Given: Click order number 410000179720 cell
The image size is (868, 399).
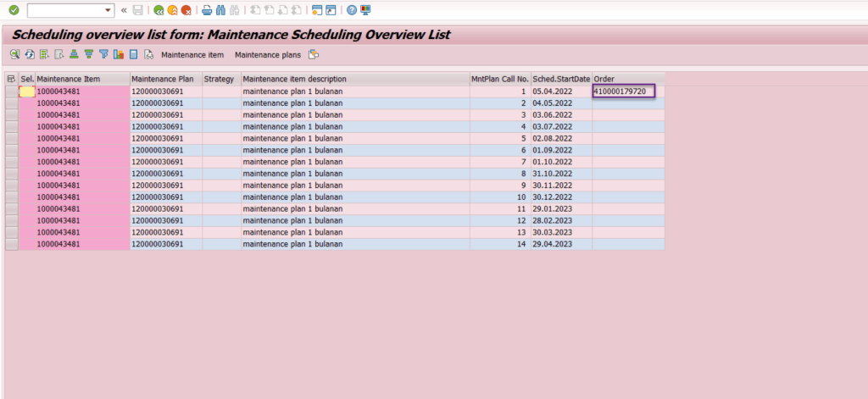Looking at the screenshot, I should point(624,91).
